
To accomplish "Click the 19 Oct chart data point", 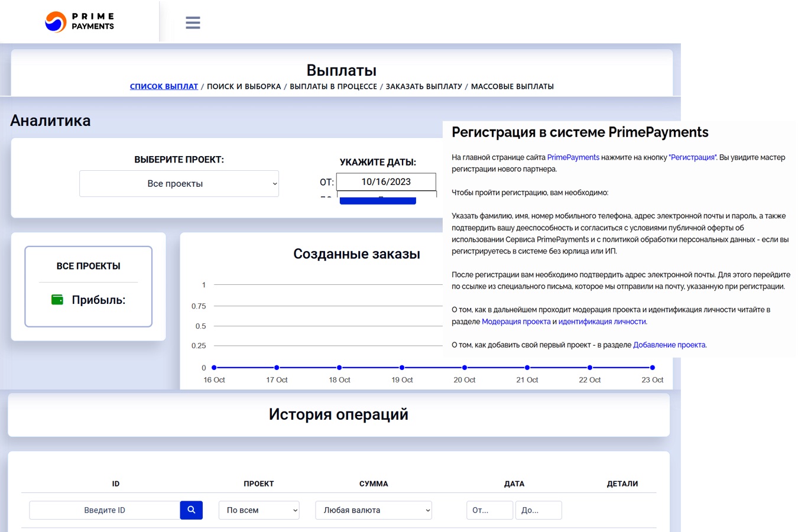I will click(402, 368).
